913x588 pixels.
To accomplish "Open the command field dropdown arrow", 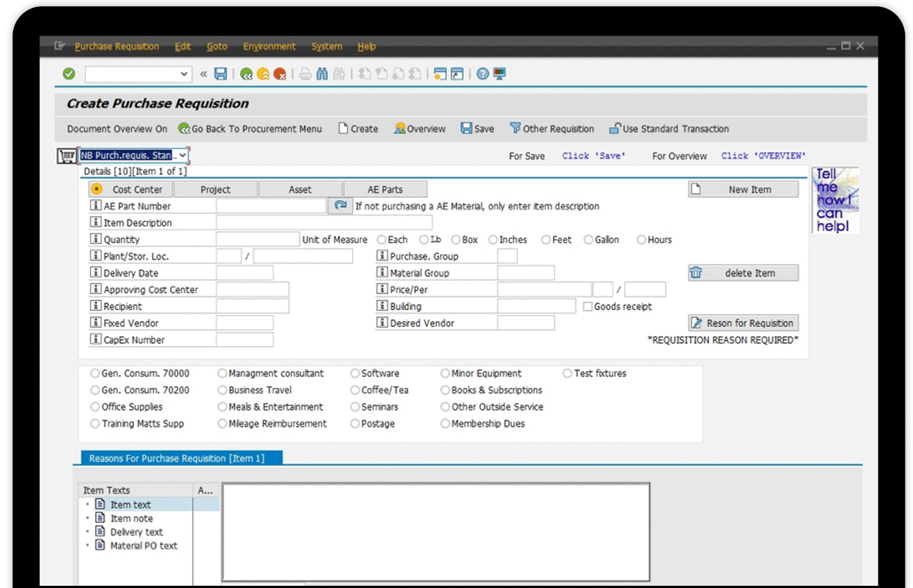I will click(x=184, y=74).
